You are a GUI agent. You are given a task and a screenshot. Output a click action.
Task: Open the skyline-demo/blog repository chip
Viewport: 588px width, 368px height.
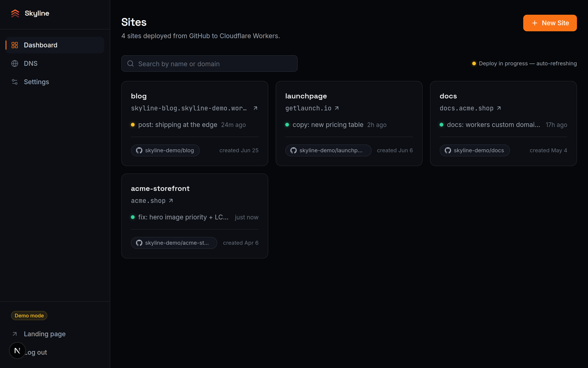(x=165, y=150)
